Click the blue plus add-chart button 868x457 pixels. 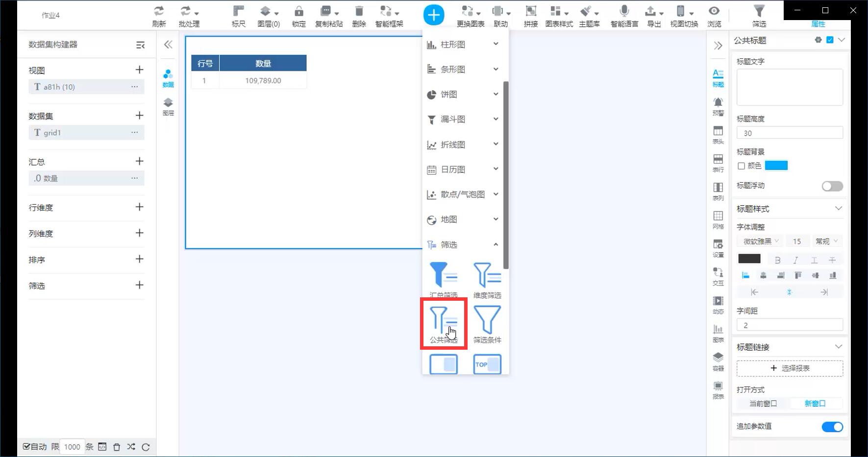pos(434,15)
